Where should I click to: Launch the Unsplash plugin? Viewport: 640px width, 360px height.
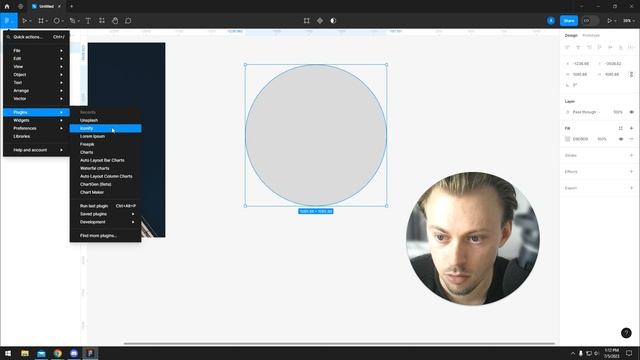[x=106, y=120]
